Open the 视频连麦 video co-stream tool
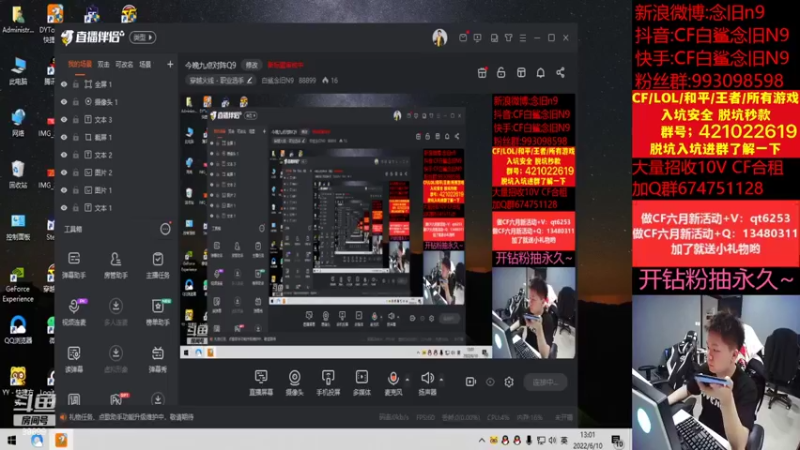This screenshot has width=800, height=450. pyautogui.click(x=74, y=312)
